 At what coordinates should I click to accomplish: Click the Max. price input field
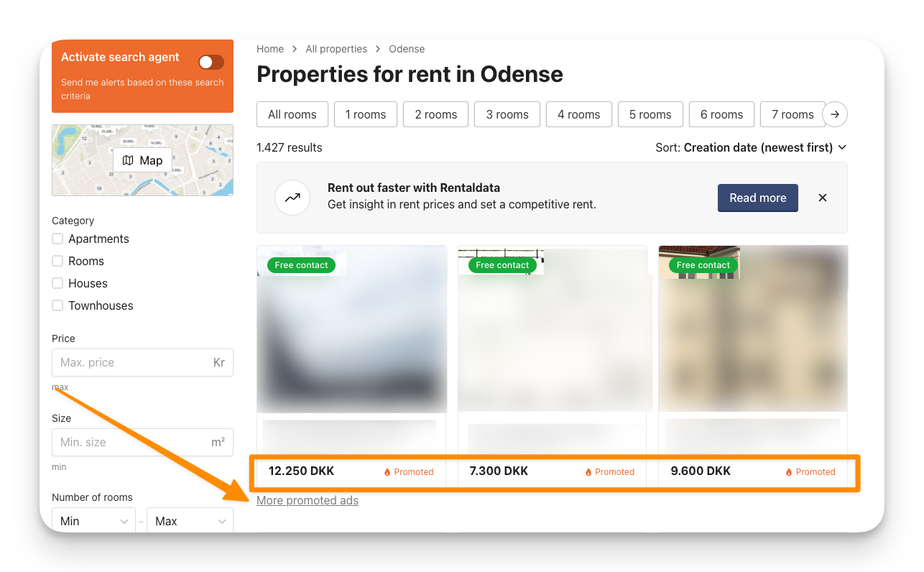[142, 362]
